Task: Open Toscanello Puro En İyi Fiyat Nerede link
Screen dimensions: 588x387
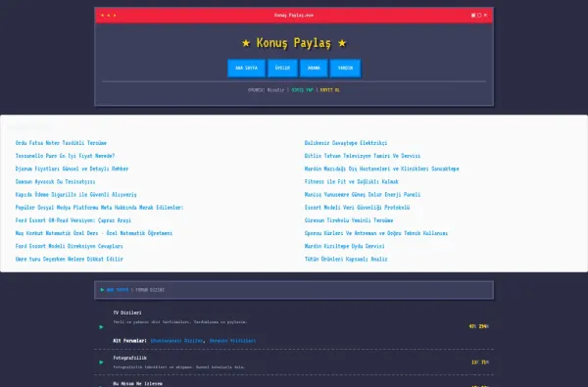Action: click(66, 156)
